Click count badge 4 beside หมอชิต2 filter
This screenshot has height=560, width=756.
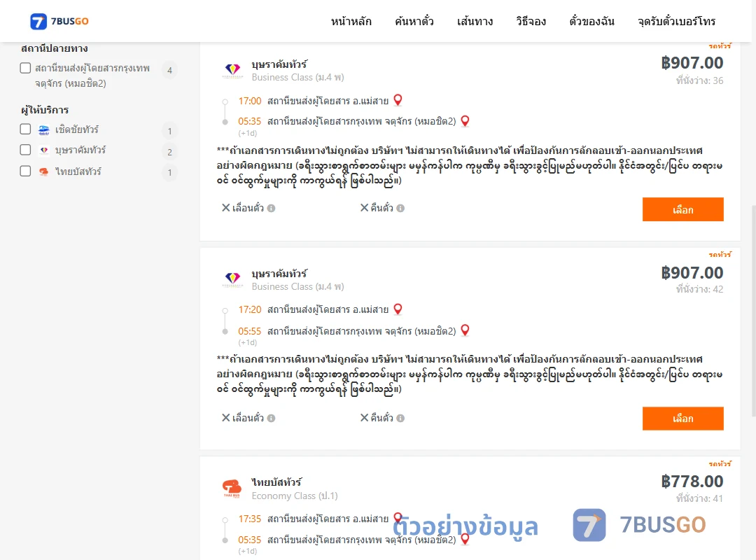pos(169,71)
